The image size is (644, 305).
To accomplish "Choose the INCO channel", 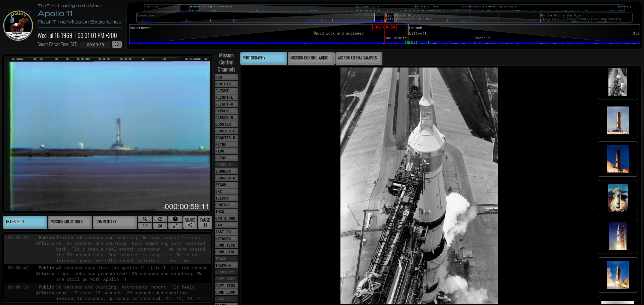I will (x=226, y=212).
